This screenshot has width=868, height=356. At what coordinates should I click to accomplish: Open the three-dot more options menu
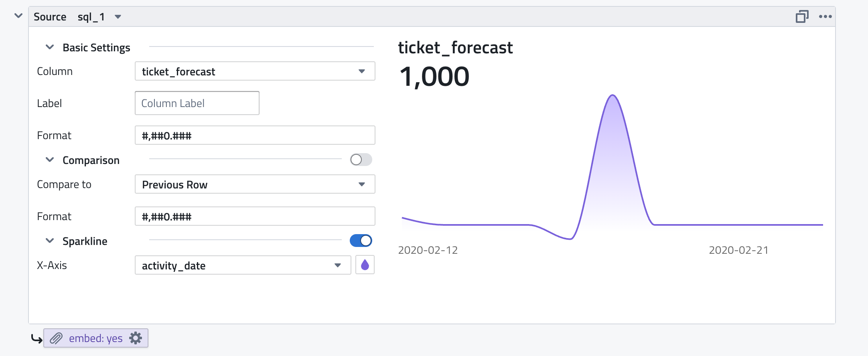click(x=825, y=16)
